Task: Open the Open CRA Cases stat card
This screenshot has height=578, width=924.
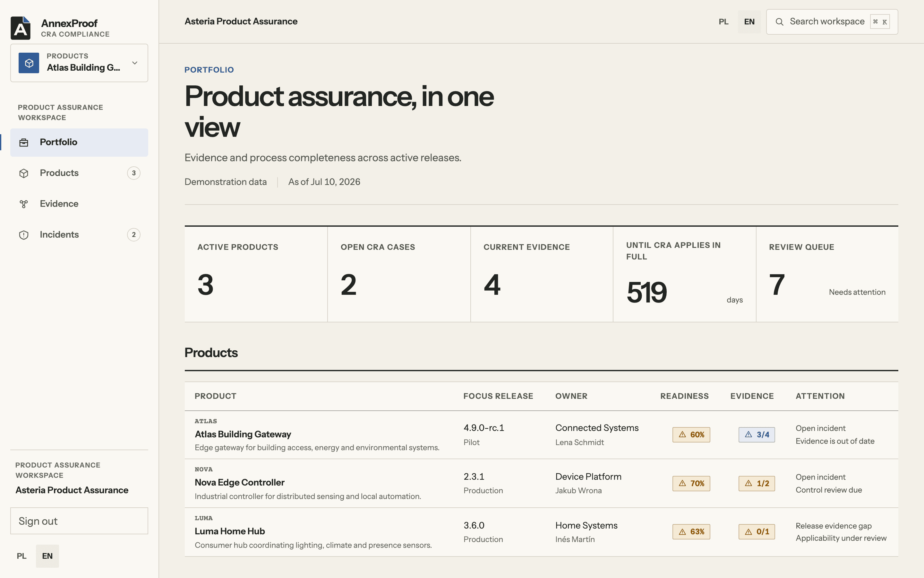Action: click(399, 274)
